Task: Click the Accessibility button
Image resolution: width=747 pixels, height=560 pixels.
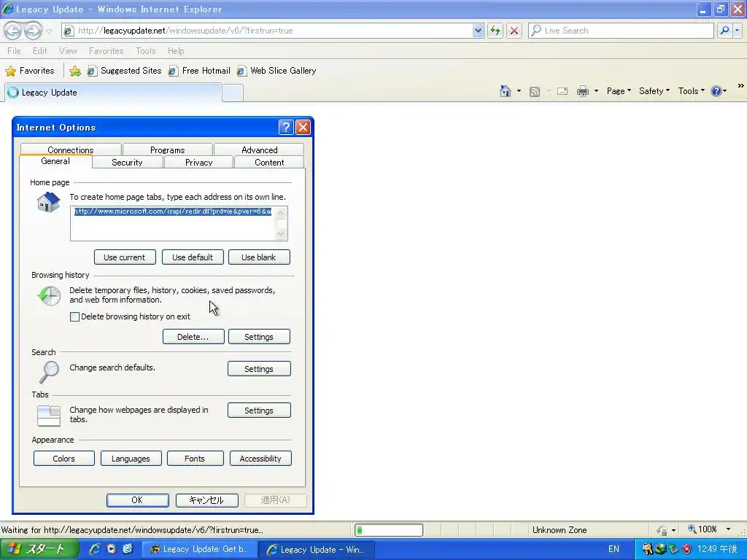Action: click(x=260, y=459)
